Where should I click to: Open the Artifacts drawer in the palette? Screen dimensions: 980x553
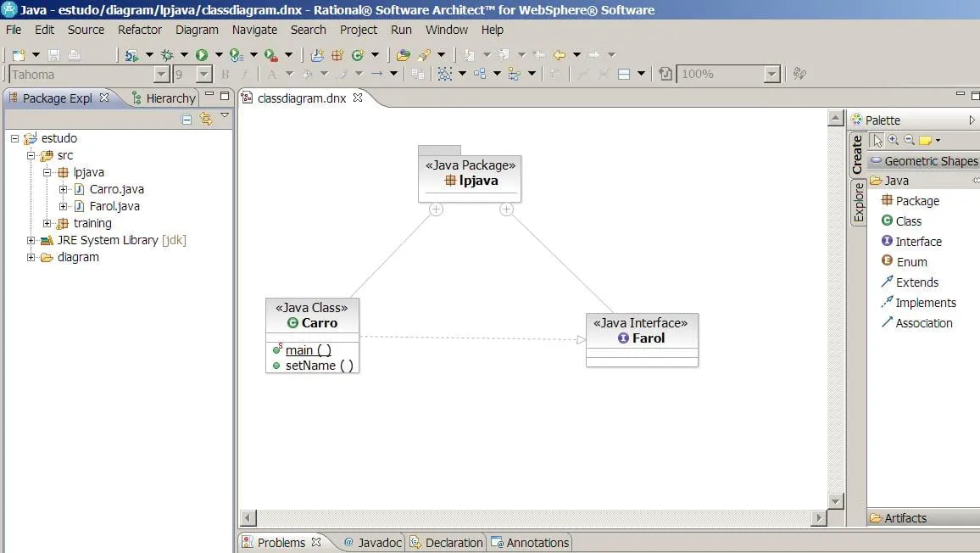click(905, 518)
